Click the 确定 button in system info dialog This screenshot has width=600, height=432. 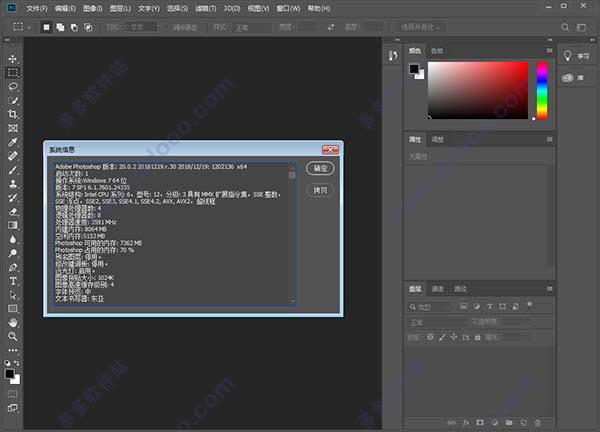320,168
